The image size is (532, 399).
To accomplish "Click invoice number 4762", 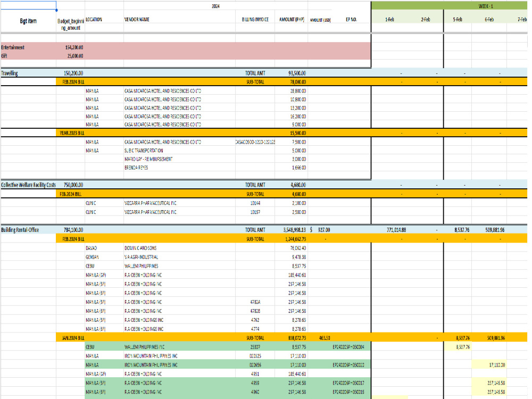I will (255, 320).
